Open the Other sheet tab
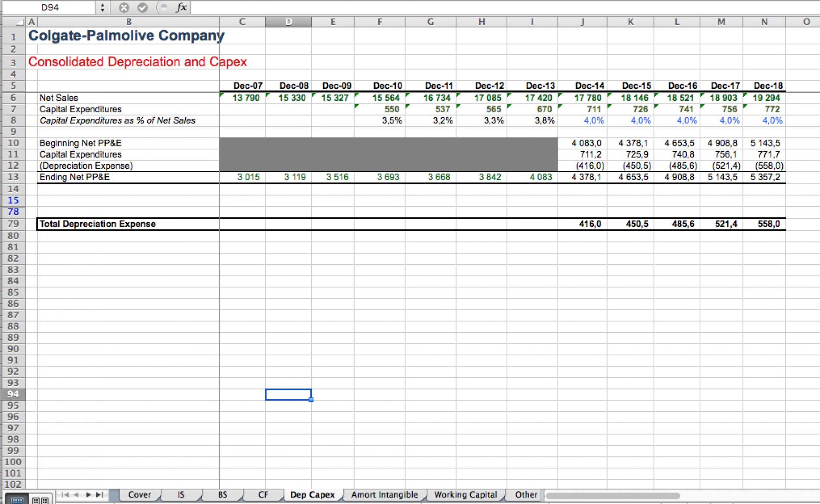This screenshot has height=504, width=820. pos(526,495)
